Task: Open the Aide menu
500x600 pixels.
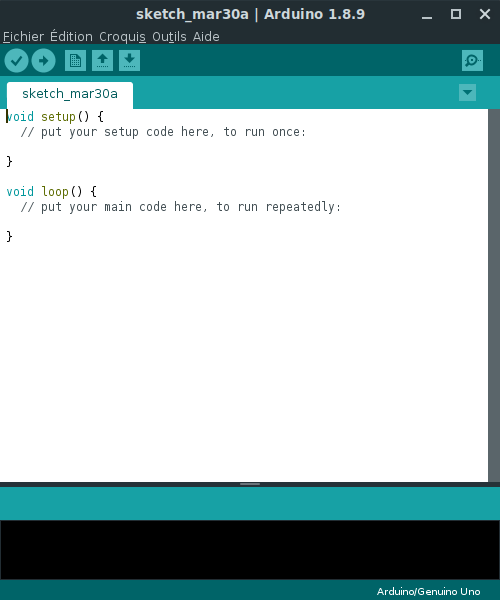Action: (206, 37)
